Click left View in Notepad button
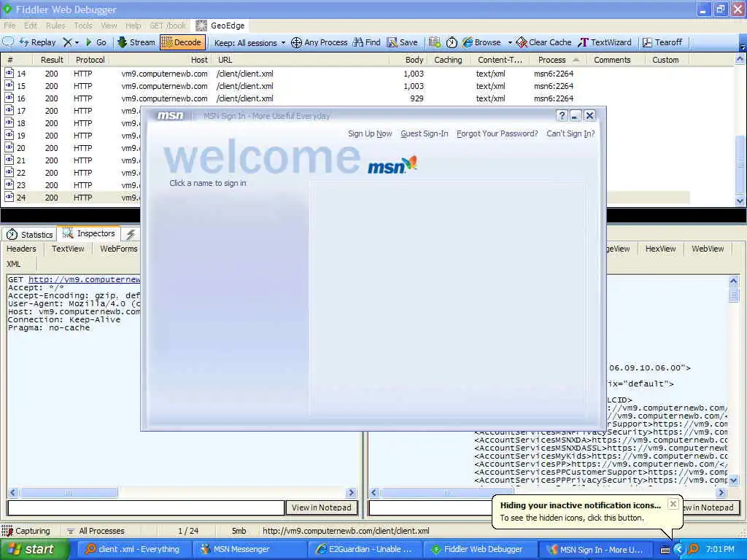The width and height of the screenshot is (747, 560). pos(321,507)
